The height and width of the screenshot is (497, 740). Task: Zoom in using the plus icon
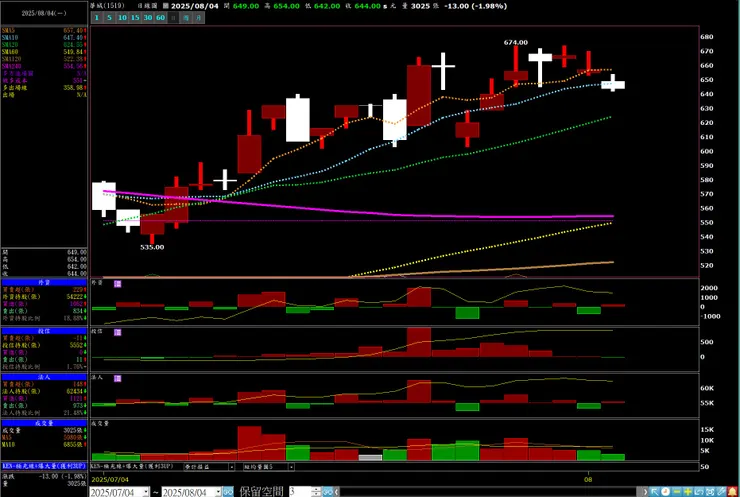pyautogui.click(x=688, y=492)
